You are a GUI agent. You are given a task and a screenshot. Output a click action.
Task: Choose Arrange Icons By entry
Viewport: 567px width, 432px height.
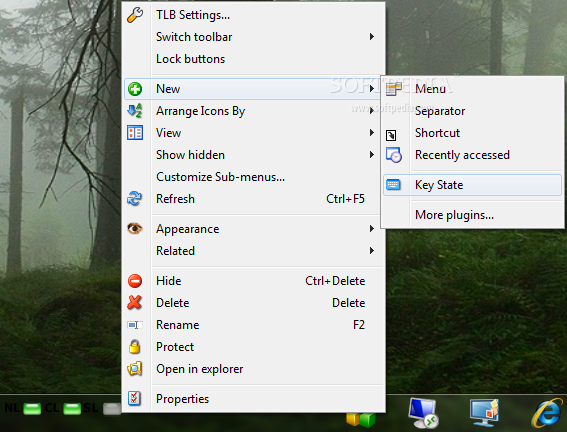click(x=253, y=111)
